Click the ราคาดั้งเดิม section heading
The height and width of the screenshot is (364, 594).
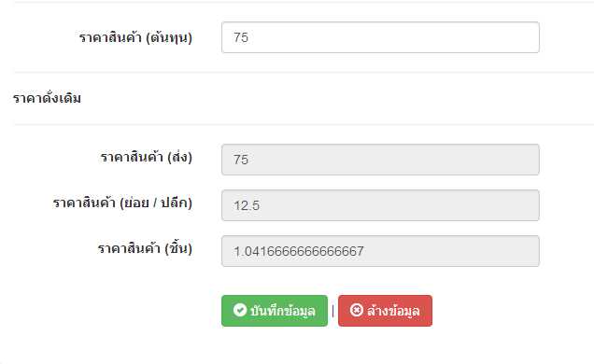47,98
